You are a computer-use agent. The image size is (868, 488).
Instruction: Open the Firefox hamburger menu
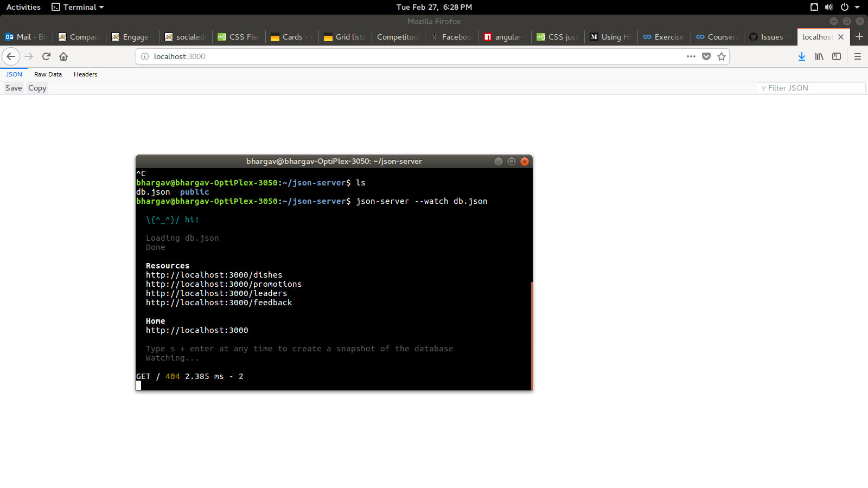tap(858, 56)
